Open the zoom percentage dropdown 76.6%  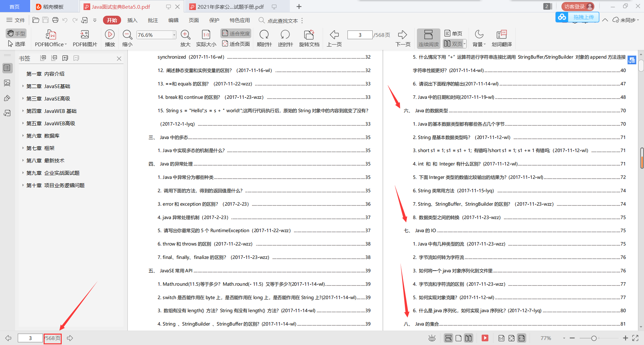(x=174, y=35)
